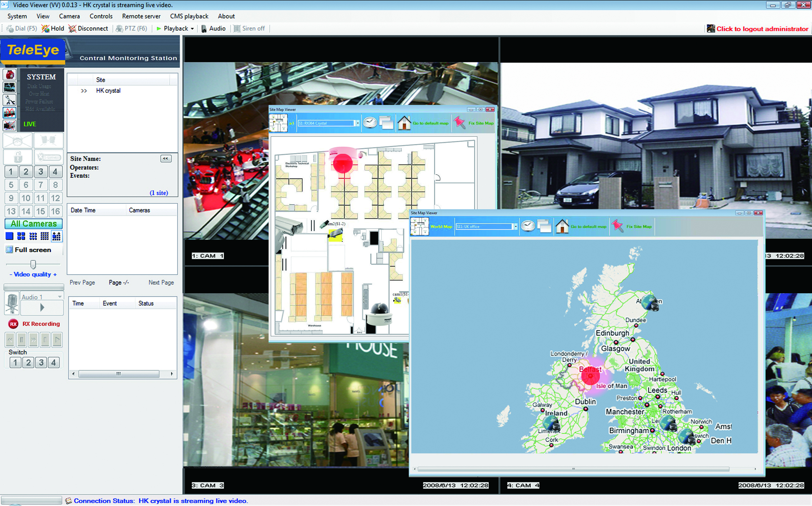Screen dimensions: 812x506
Task: Click the motion detection runner sidebar icon
Action: [x=9, y=100]
